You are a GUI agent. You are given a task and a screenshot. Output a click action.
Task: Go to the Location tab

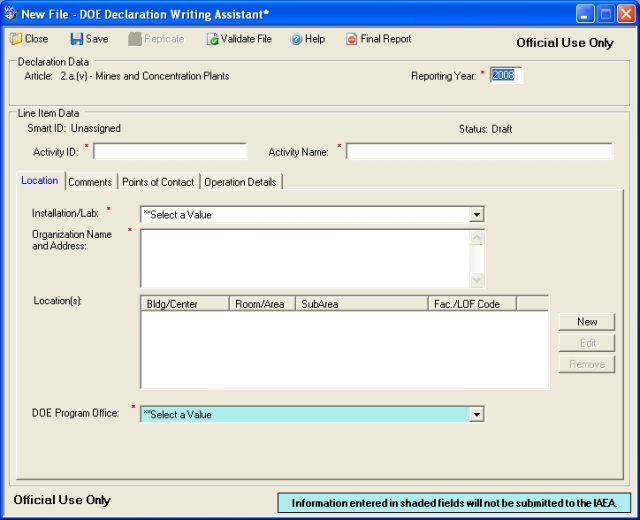tap(40, 181)
